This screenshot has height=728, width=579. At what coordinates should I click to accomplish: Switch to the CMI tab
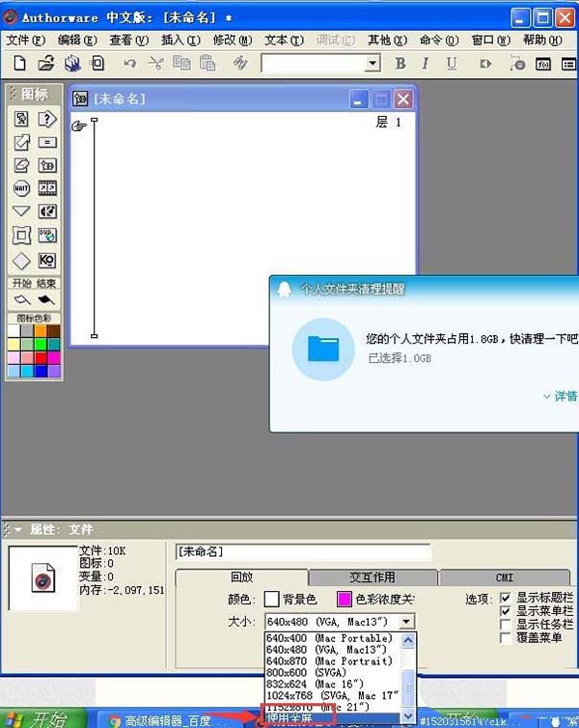tap(505, 577)
